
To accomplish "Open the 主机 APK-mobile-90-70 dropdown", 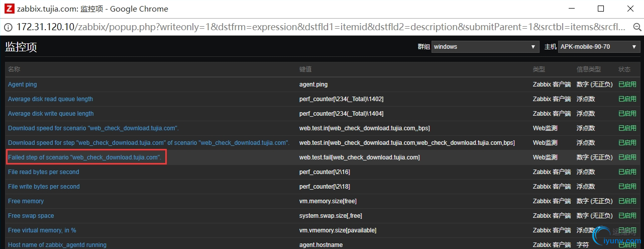I will [x=598, y=47].
